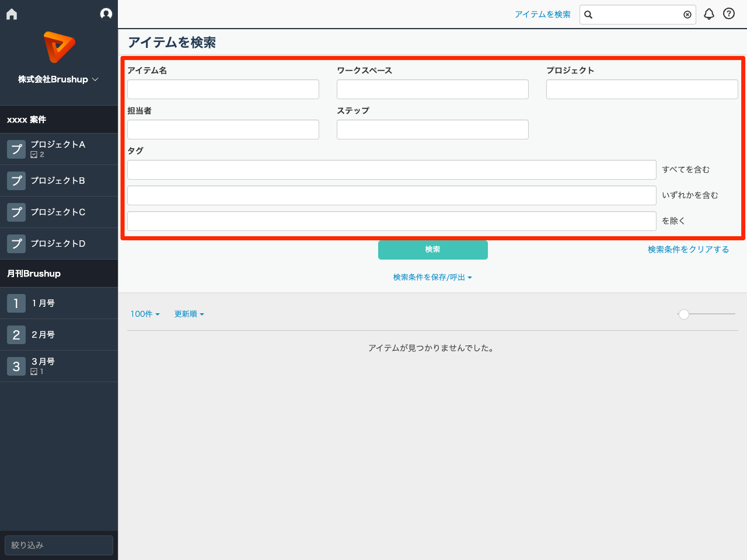Select the 月刊Brushup workspace header

coord(59,274)
